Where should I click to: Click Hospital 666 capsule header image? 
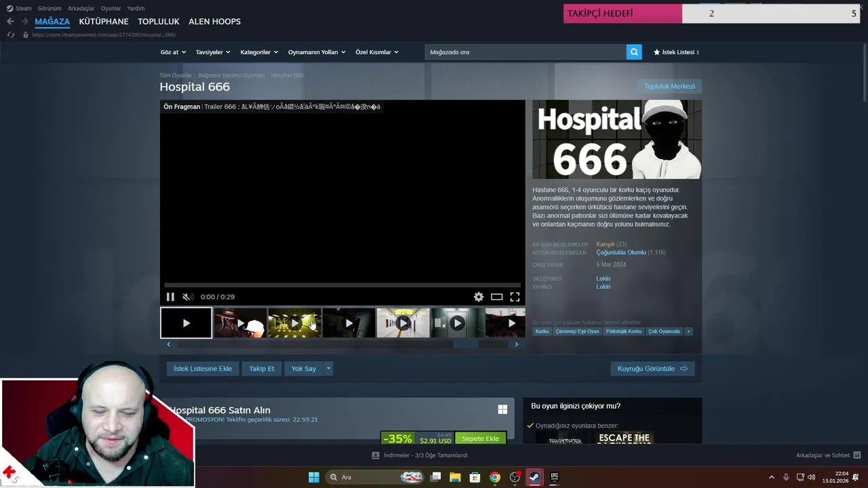point(617,140)
